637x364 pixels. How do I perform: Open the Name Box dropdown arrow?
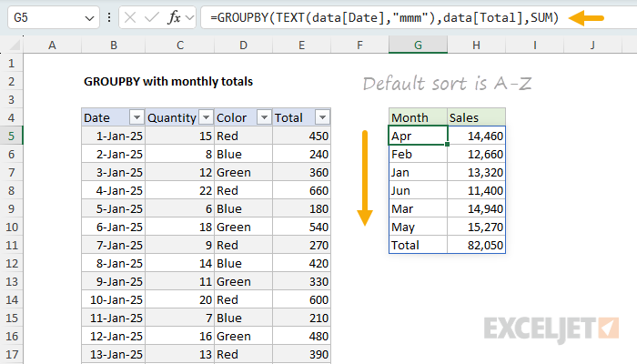click(89, 18)
